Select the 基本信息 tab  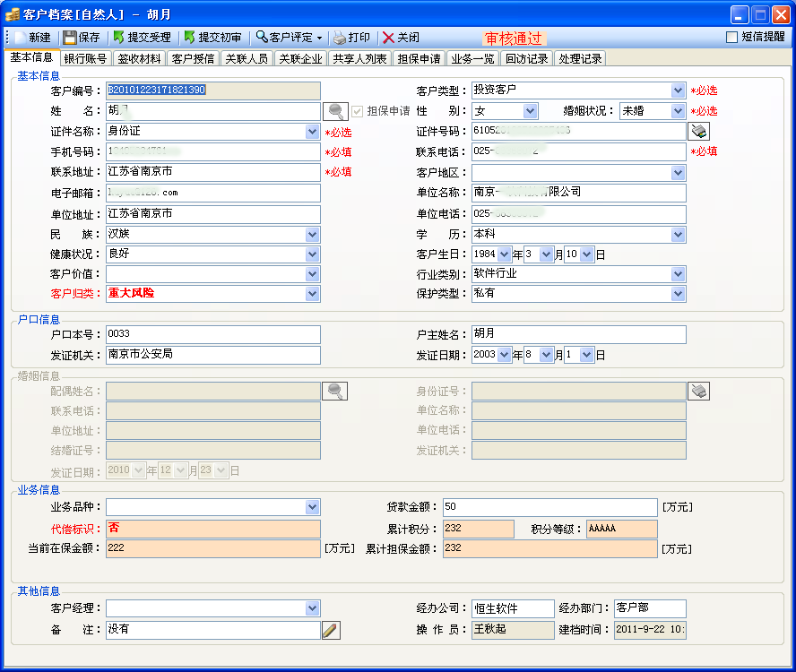pyautogui.click(x=31, y=57)
